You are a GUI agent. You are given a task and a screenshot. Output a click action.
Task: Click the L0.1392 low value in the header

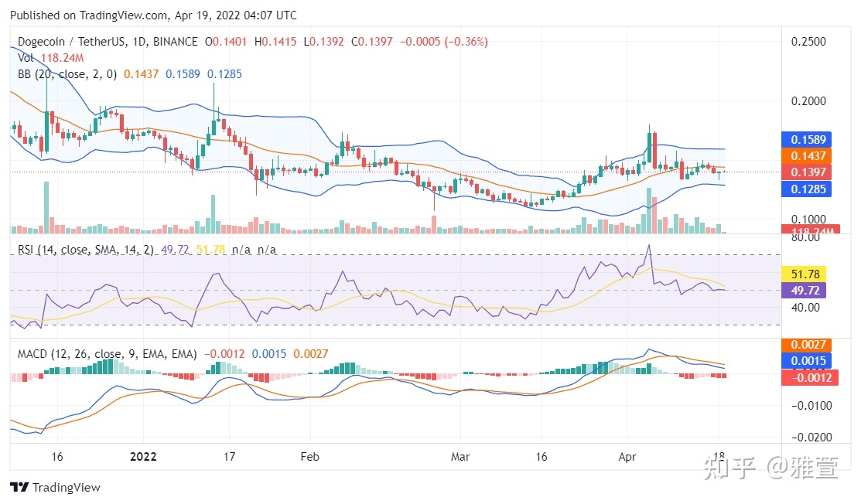point(324,42)
